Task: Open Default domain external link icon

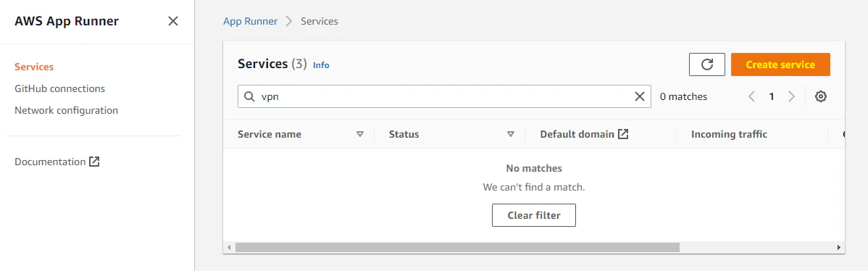Action: pyautogui.click(x=623, y=134)
